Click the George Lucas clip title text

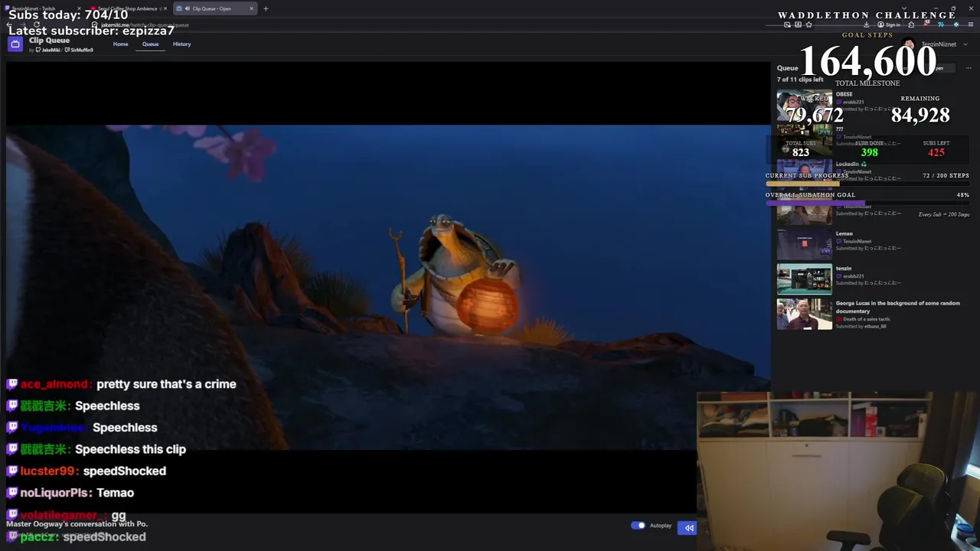pos(897,307)
